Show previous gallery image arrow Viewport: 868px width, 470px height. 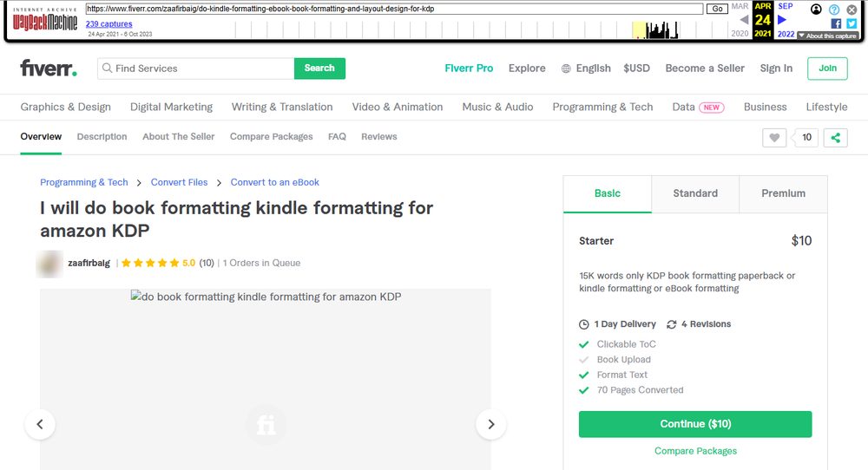pos(40,424)
